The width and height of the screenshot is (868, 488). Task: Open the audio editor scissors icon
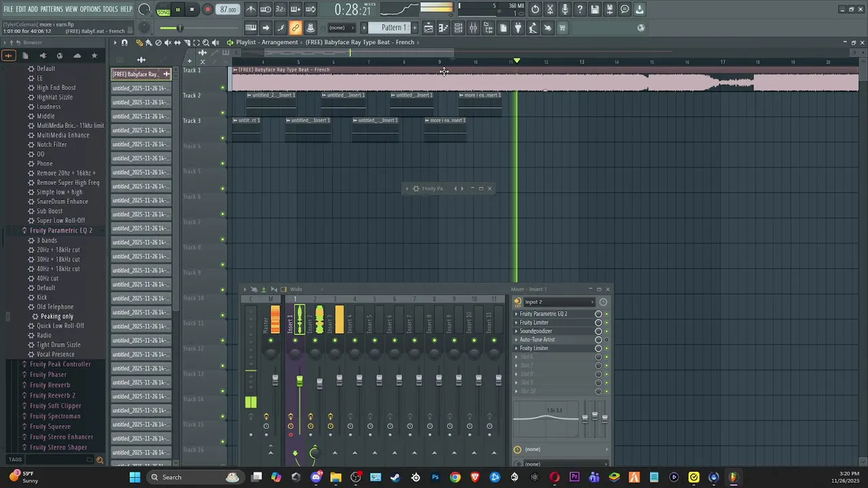[x=551, y=9]
